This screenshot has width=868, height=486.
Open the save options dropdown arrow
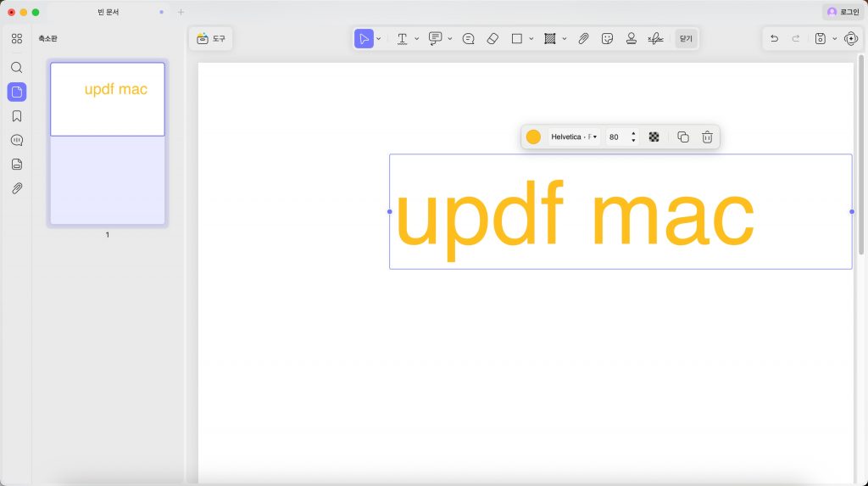tap(835, 39)
